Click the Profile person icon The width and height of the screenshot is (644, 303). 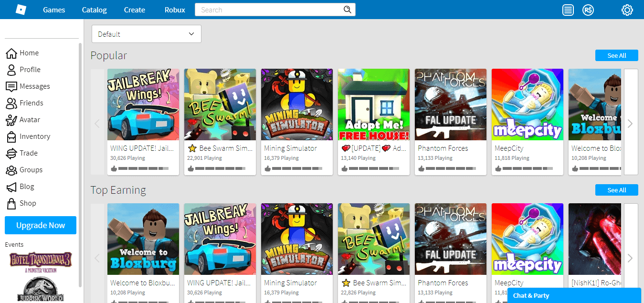point(11,70)
